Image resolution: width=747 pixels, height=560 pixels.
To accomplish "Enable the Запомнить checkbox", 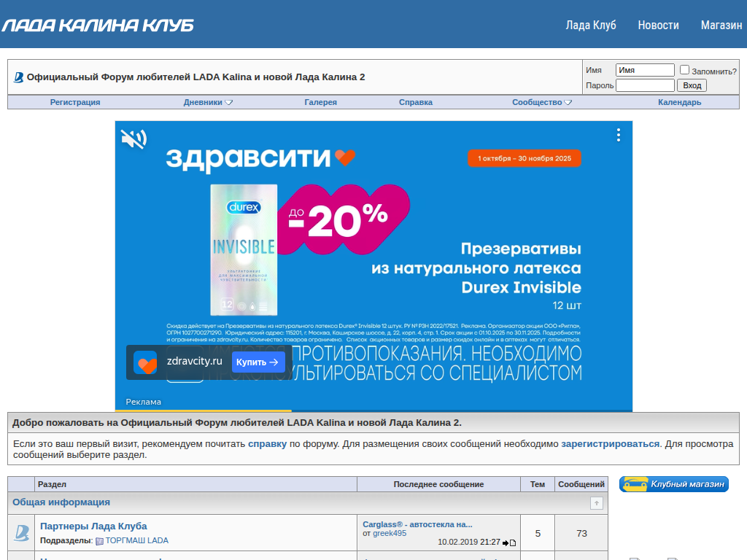I will pos(684,70).
